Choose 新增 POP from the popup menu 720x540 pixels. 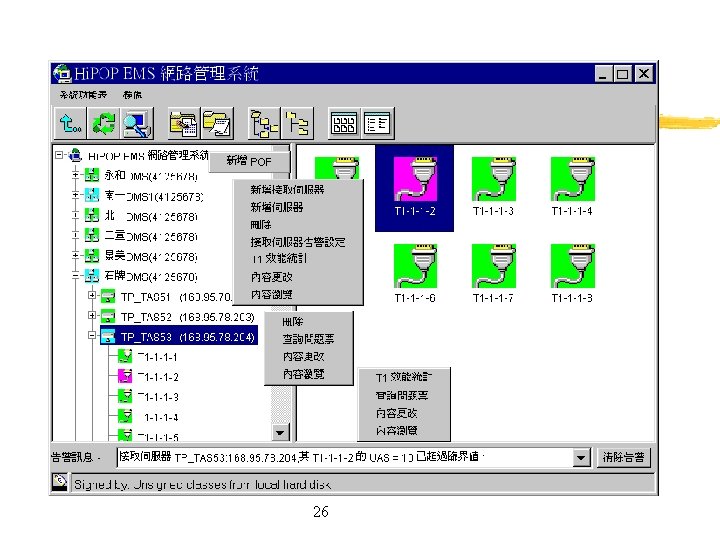[249, 161]
